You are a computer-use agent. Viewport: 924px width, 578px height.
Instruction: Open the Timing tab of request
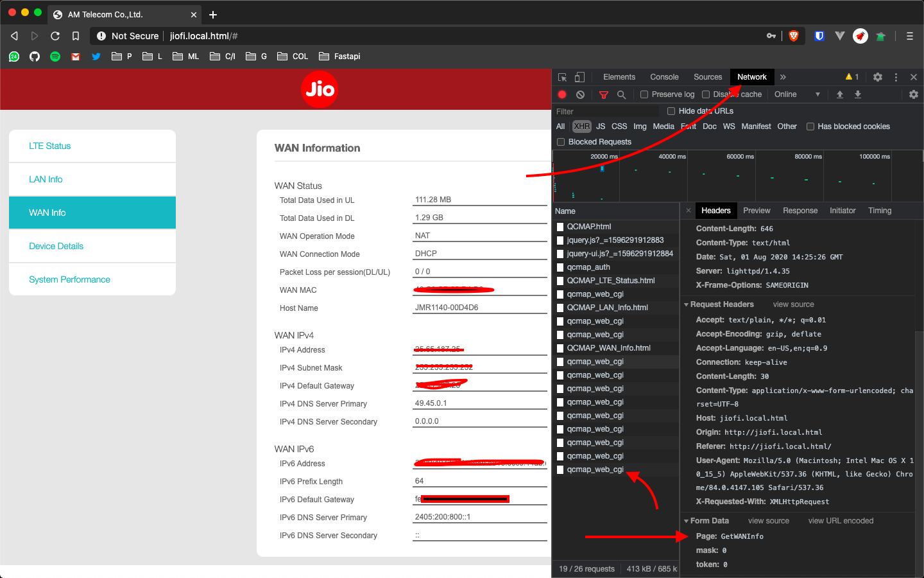click(880, 211)
